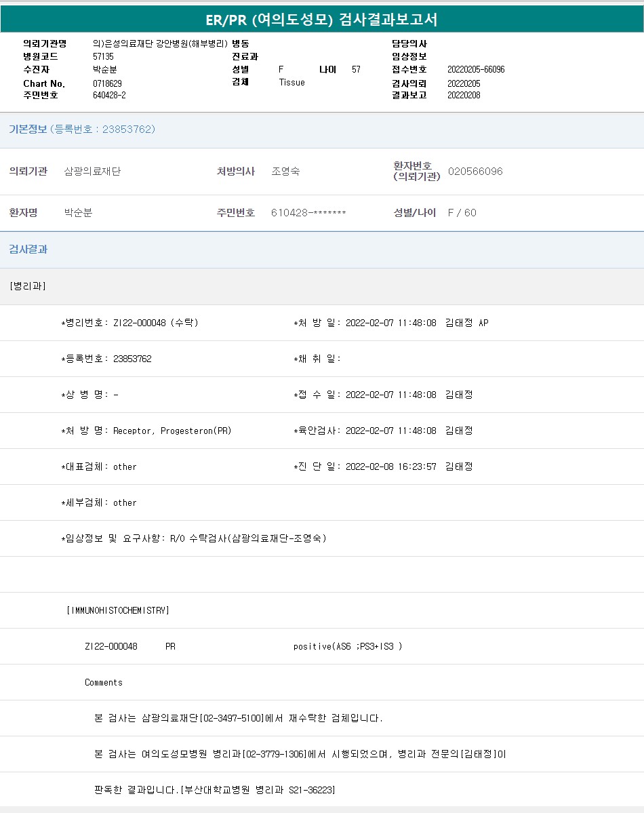Select the masked ID number 610428-*******
The width and height of the screenshot is (644, 813).
tap(308, 213)
